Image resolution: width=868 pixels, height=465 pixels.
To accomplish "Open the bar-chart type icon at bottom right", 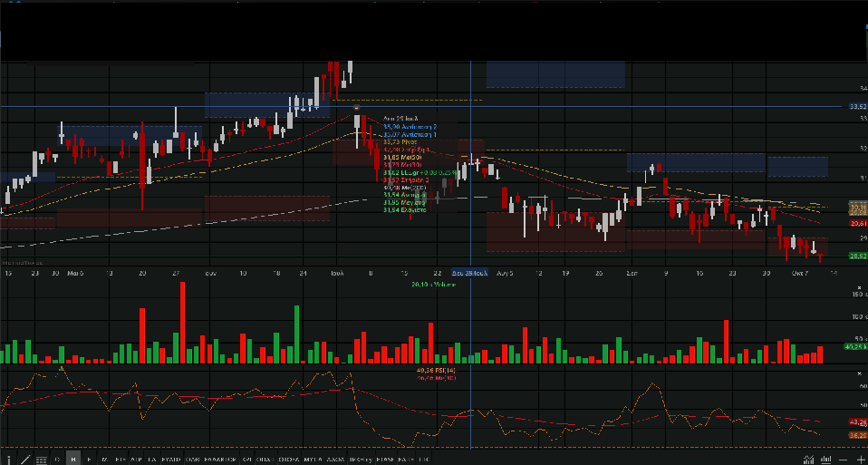I will tap(826, 459).
